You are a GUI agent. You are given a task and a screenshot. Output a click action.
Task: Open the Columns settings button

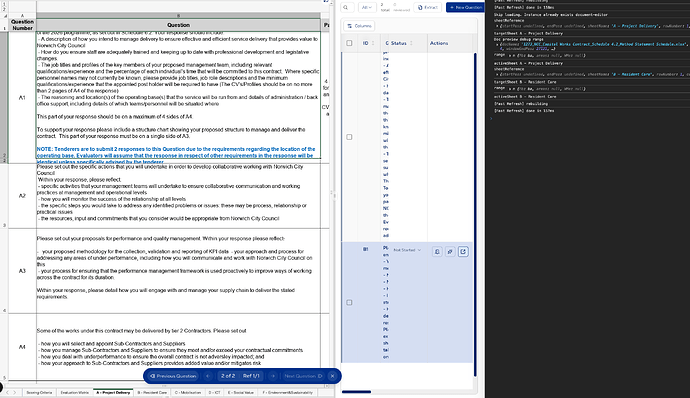coord(360,26)
